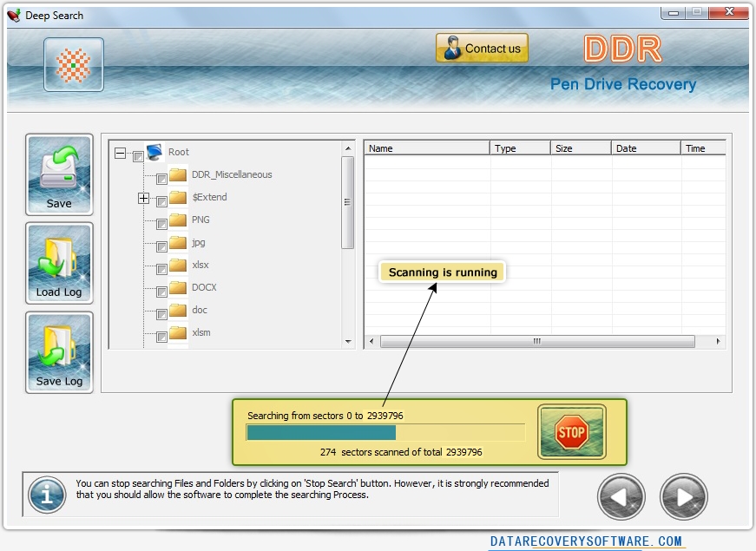
Task: Click the tree scrollbar down arrow
Action: pos(348,341)
